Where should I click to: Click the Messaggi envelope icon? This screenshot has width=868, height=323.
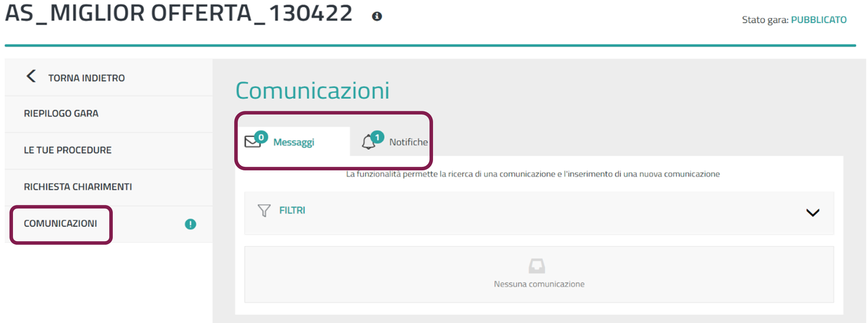point(252,142)
